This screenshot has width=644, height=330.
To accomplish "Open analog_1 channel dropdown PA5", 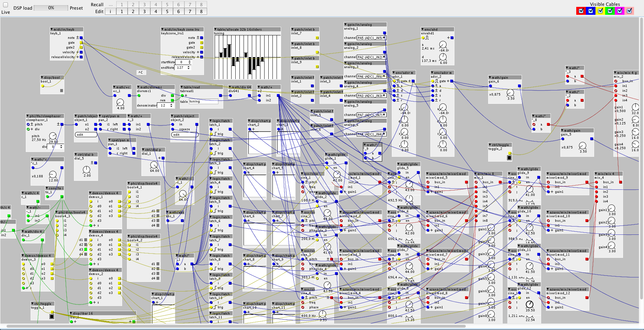I will pyautogui.click(x=371, y=38).
